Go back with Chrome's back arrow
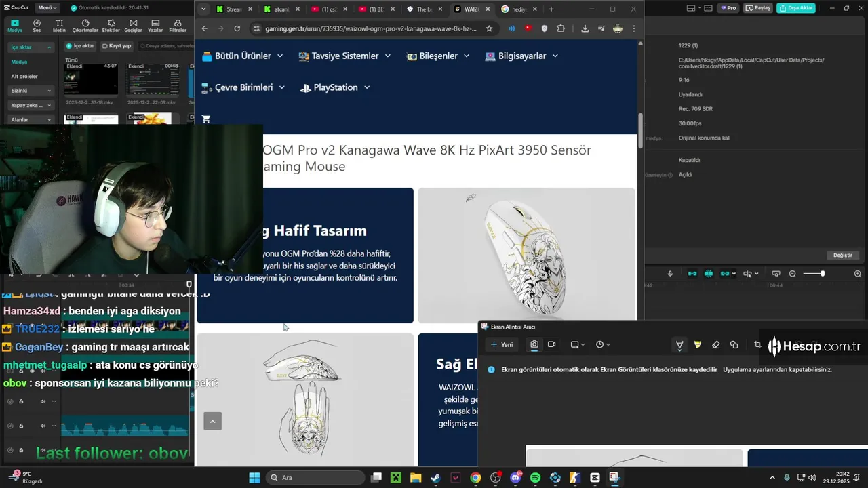The width and height of the screenshot is (868, 488). tap(205, 28)
